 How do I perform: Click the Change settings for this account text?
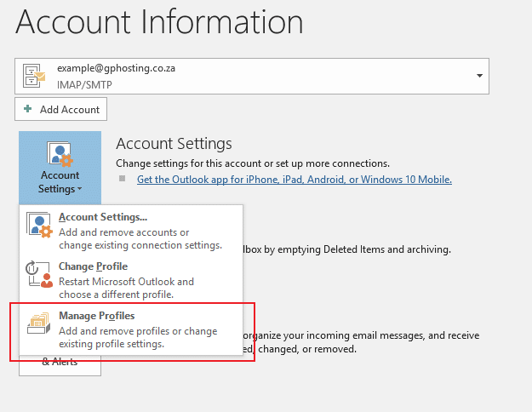[x=253, y=163]
